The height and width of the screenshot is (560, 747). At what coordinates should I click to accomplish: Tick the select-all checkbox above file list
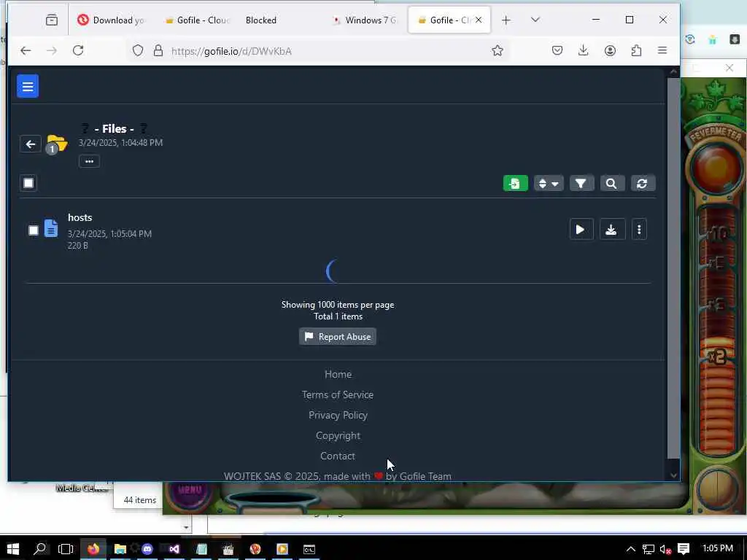pyautogui.click(x=28, y=183)
